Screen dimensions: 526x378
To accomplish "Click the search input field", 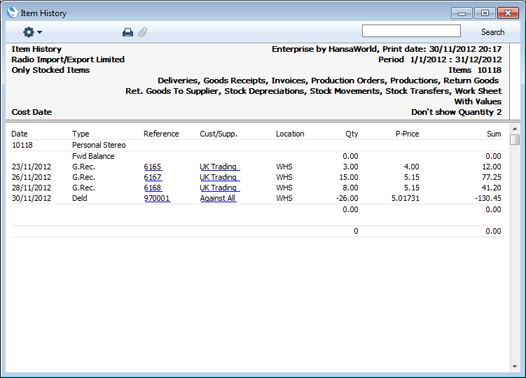I will (411, 31).
